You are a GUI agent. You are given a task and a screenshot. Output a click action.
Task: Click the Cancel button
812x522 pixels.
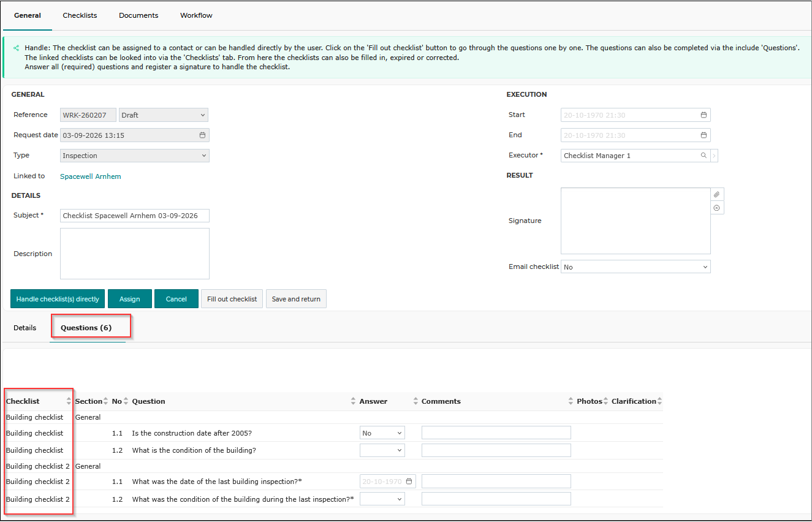coord(176,299)
